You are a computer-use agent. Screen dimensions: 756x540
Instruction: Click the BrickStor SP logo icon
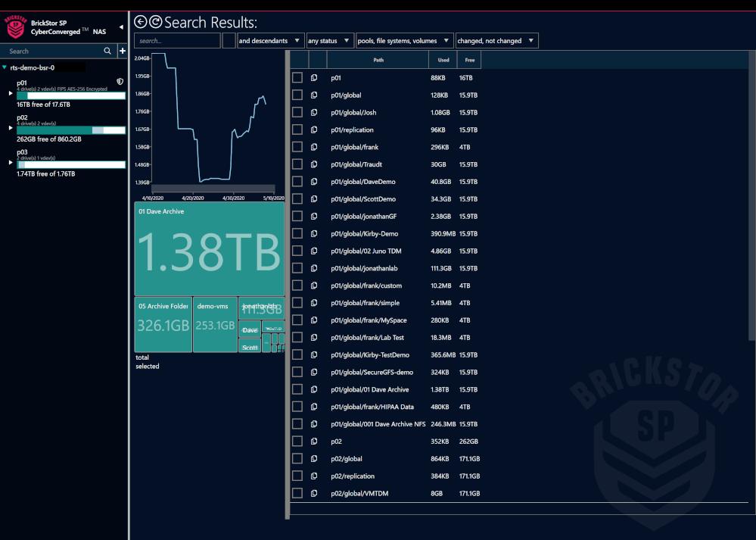[17, 27]
